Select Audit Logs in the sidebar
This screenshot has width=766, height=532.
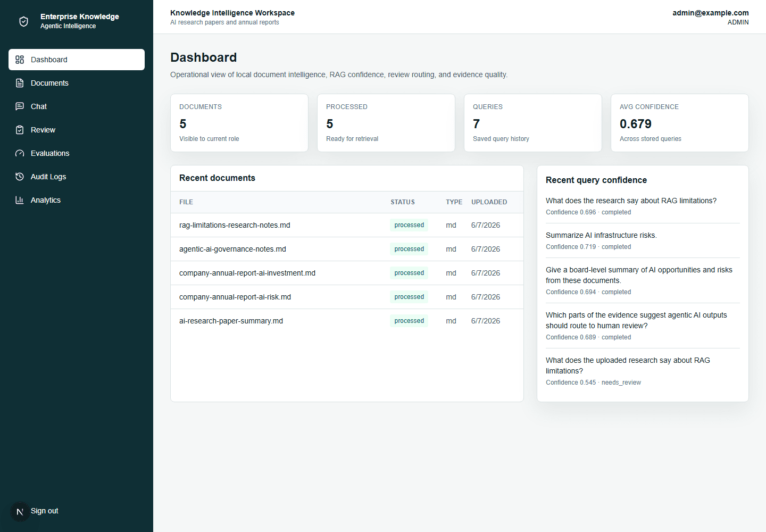click(x=77, y=177)
